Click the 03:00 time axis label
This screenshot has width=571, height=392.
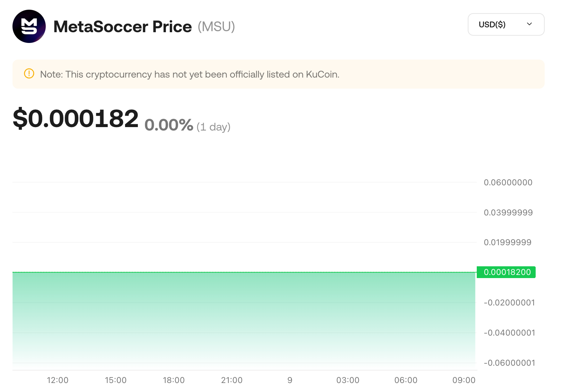tap(348, 380)
